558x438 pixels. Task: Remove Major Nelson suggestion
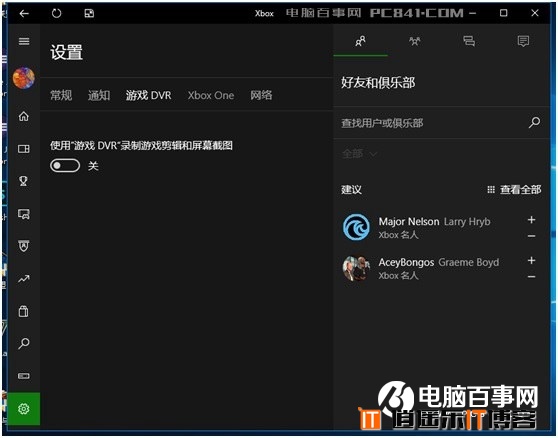[531, 236]
